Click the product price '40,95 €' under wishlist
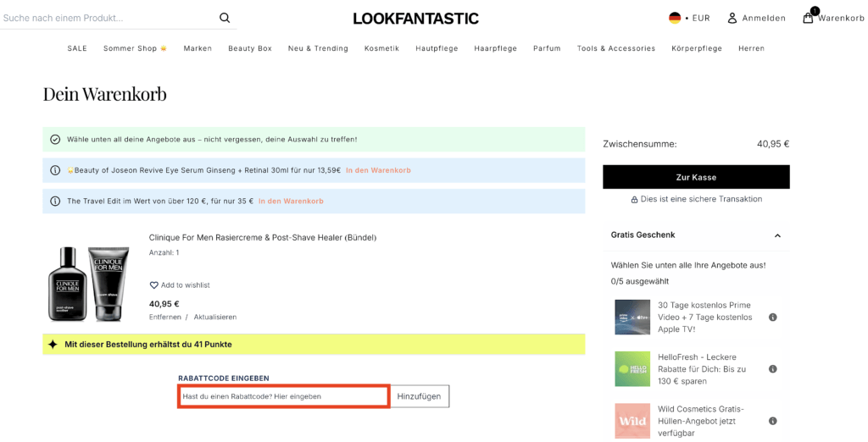The image size is (868, 442). pos(164,304)
